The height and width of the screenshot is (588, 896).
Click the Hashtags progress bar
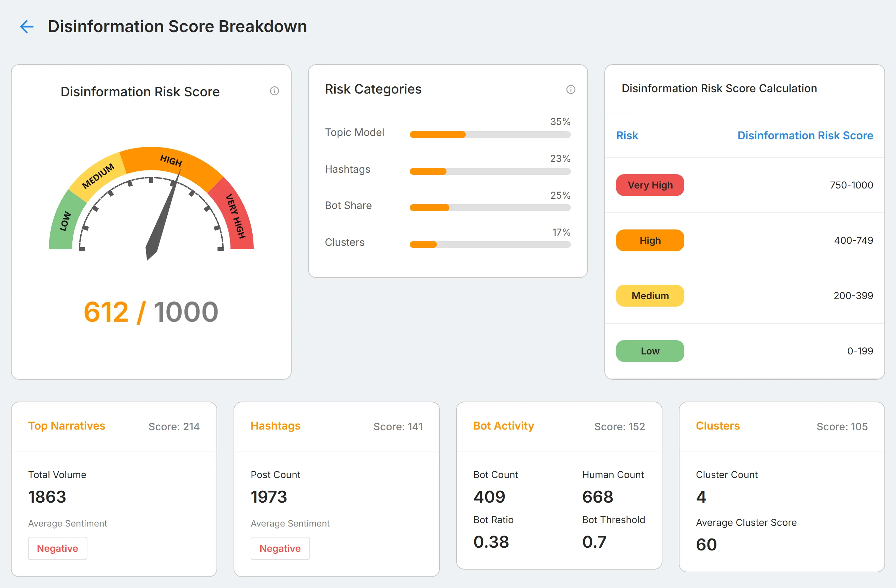[x=490, y=171]
